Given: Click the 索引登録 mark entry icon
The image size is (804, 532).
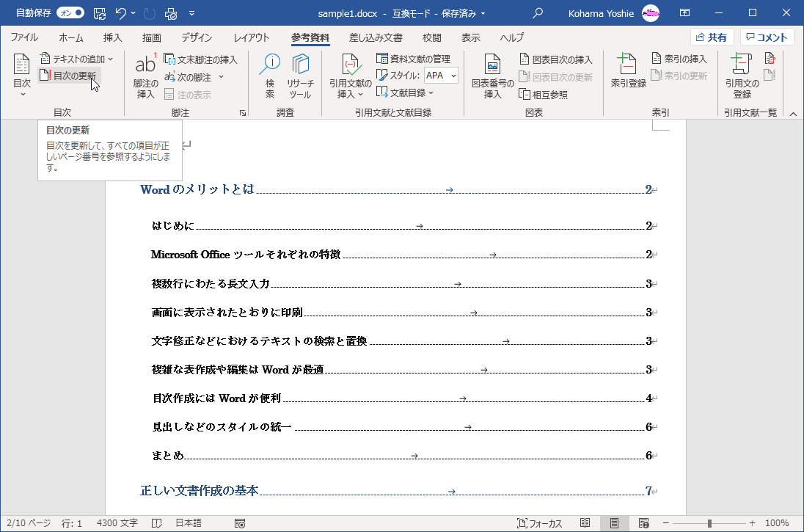Looking at the screenshot, I should click(628, 70).
